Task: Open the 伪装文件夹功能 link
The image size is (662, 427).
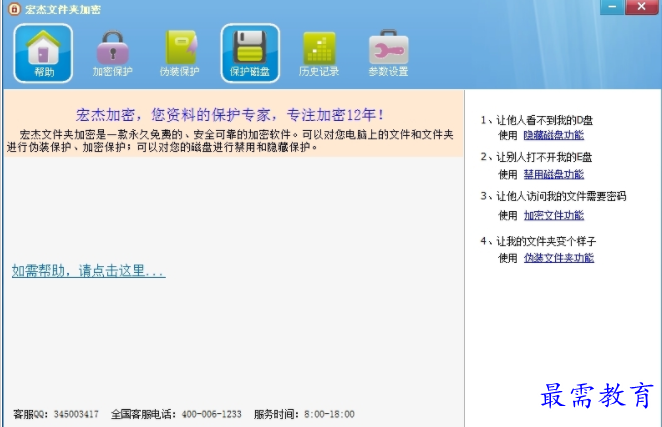Action: click(x=559, y=258)
